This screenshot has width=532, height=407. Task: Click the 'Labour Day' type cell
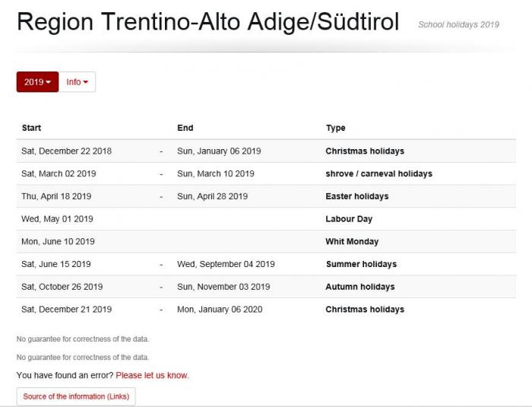pyautogui.click(x=349, y=219)
